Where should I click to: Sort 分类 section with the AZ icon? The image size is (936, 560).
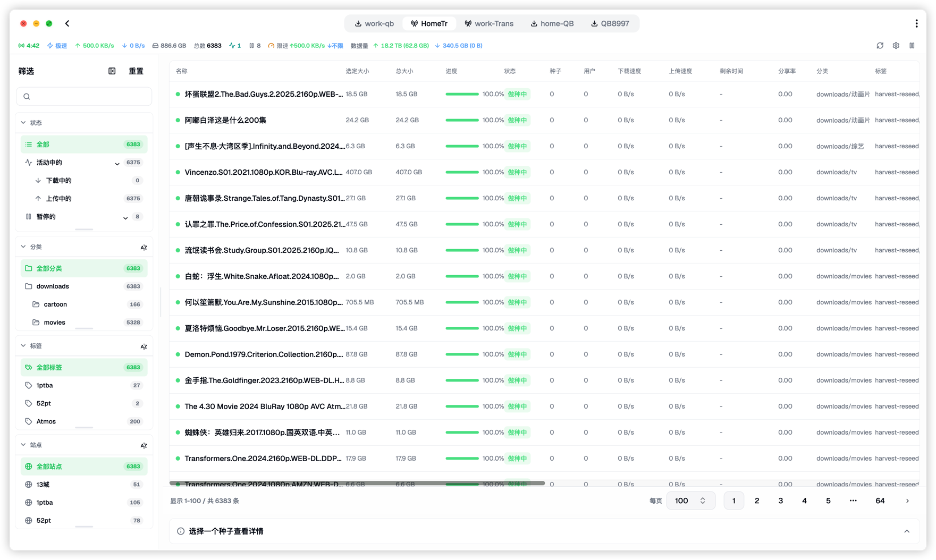144,247
